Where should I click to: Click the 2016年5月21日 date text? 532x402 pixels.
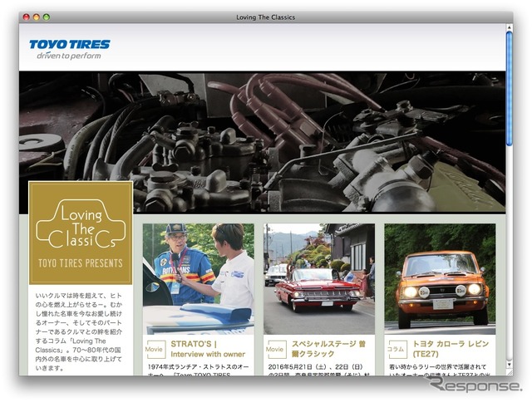[316, 367]
